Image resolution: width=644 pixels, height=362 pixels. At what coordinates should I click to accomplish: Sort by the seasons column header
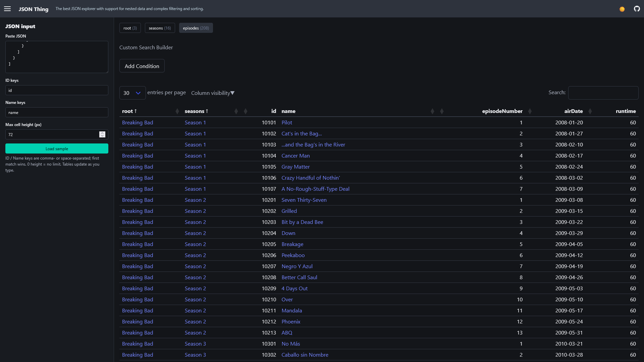click(197, 111)
